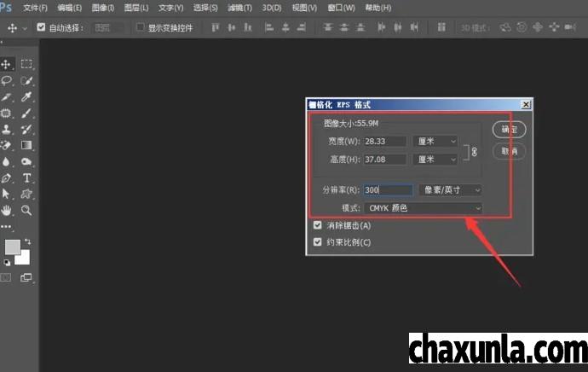Toggle the 自动选择 checkbox
588x372 pixels.
tap(41, 27)
